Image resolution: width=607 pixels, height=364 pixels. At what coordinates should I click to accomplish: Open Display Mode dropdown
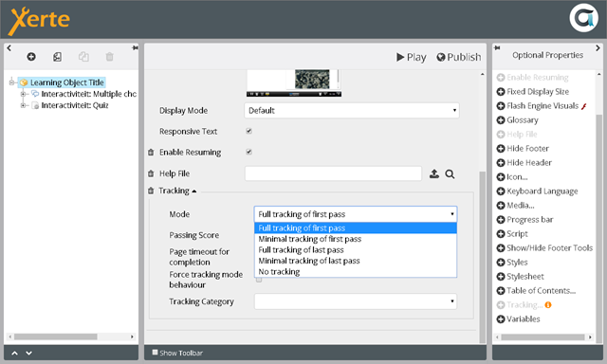352,111
